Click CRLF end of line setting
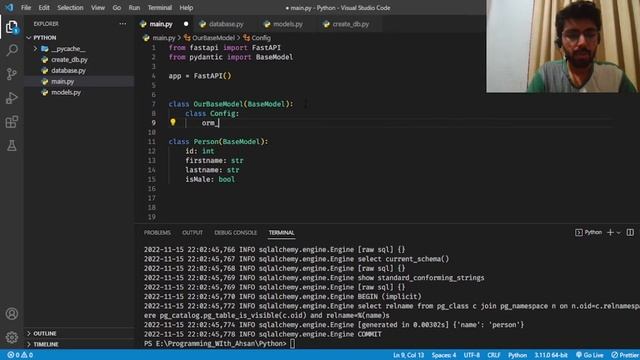Image resolution: width=640 pixels, height=360 pixels. coord(493,355)
